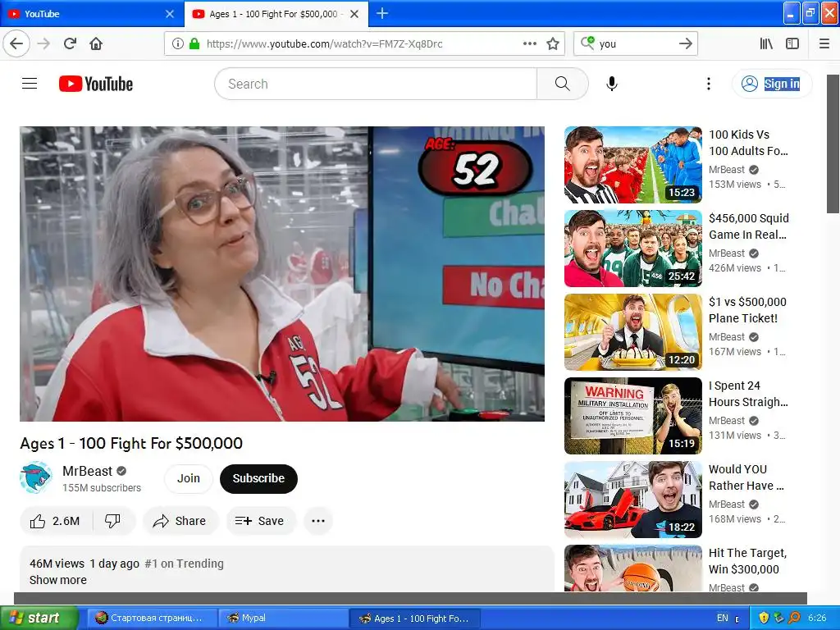Click the video player to toggle playback
Image resolution: width=840 pixels, height=630 pixels.
(x=282, y=274)
